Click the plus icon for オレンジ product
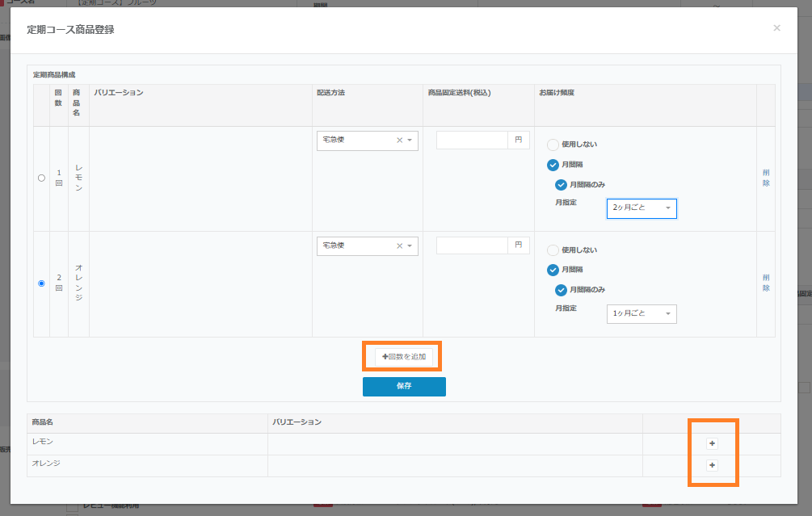 coord(712,465)
